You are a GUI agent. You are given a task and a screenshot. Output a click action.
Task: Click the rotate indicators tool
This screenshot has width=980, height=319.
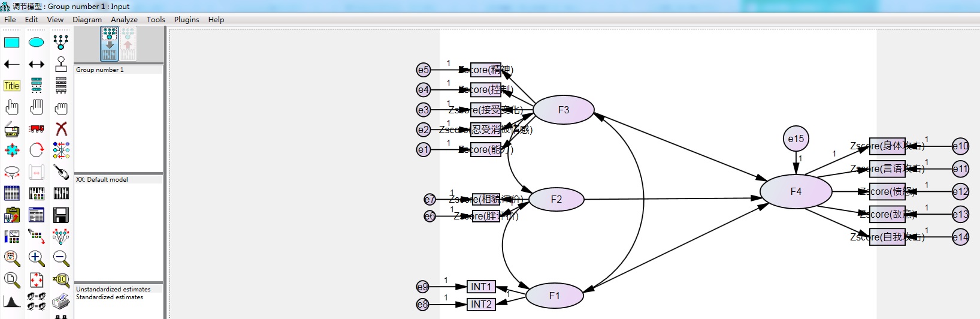point(37,150)
